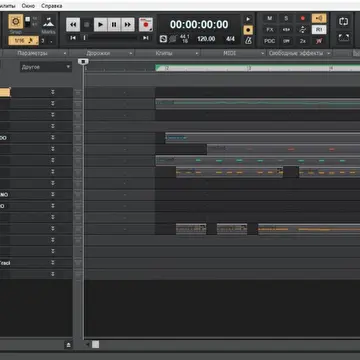Click the 120.00 tempo value
This screenshot has height=360, width=360.
pos(206,39)
